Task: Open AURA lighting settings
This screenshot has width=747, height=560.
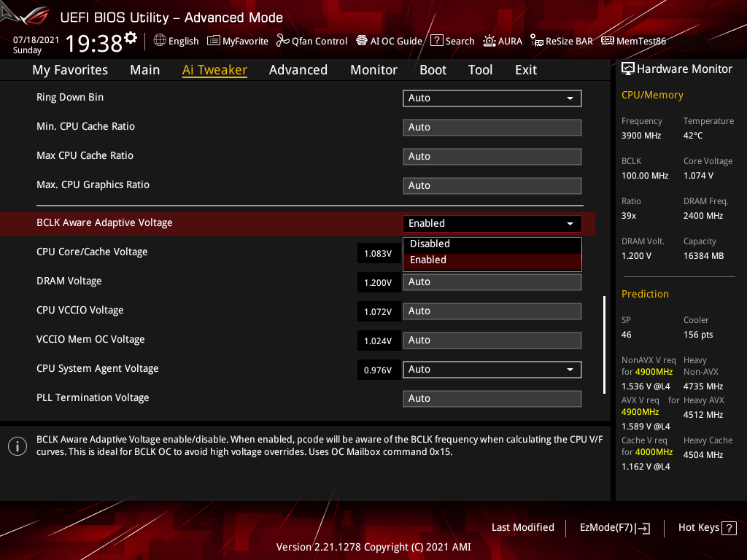Action: [x=503, y=41]
